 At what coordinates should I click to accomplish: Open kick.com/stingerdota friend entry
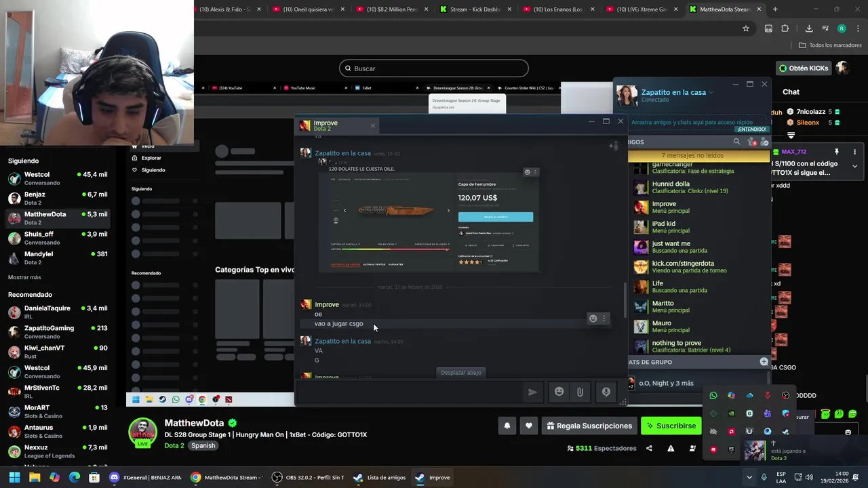[698, 266]
